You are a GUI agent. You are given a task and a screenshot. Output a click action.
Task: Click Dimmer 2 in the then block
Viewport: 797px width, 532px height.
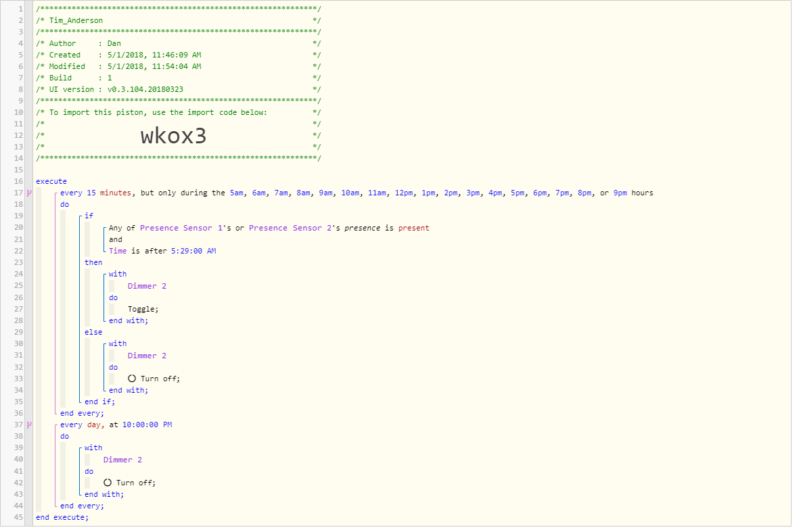[x=147, y=286]
